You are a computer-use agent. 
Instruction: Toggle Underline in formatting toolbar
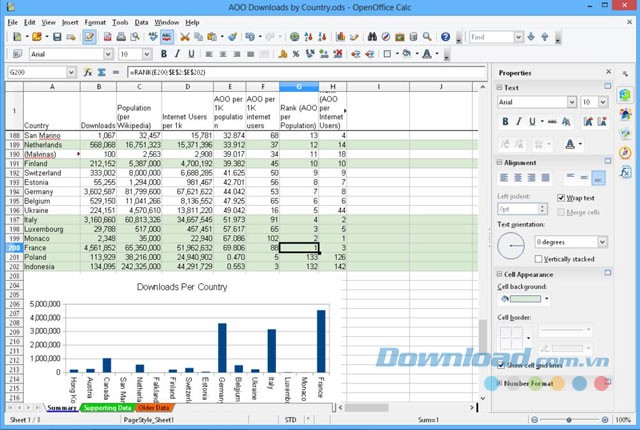tap(191, 54)
